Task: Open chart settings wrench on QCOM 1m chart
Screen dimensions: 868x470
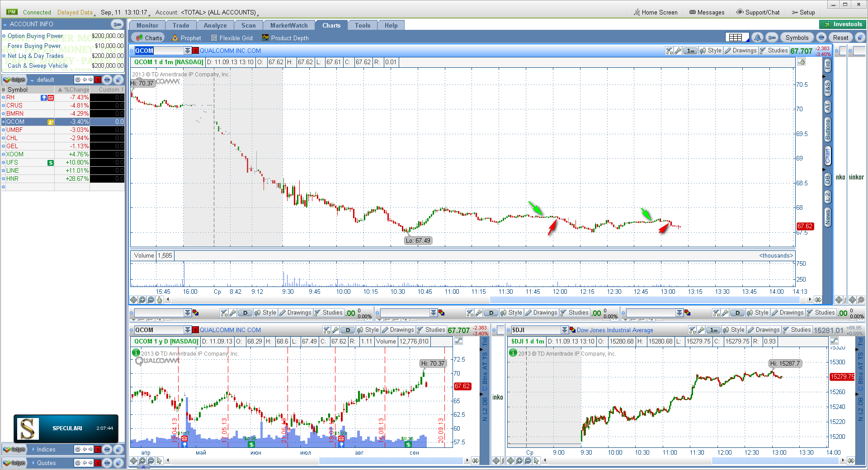Action: (x=678, y=51)
